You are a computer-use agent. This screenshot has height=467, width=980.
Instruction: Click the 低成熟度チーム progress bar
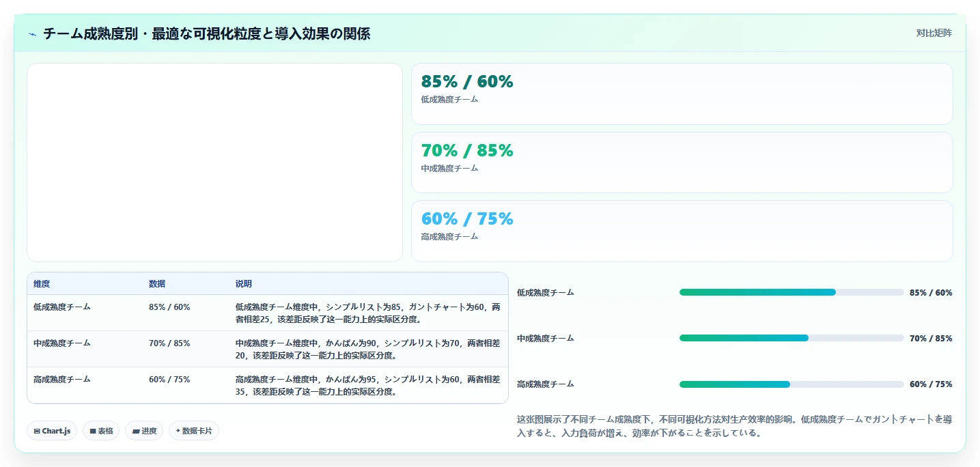click(792, 292)
